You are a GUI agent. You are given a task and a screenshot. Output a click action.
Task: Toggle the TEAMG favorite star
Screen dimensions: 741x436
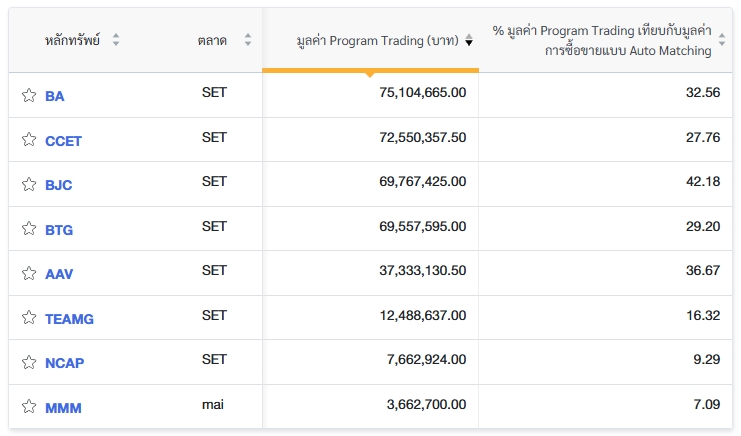pos(29,319)
